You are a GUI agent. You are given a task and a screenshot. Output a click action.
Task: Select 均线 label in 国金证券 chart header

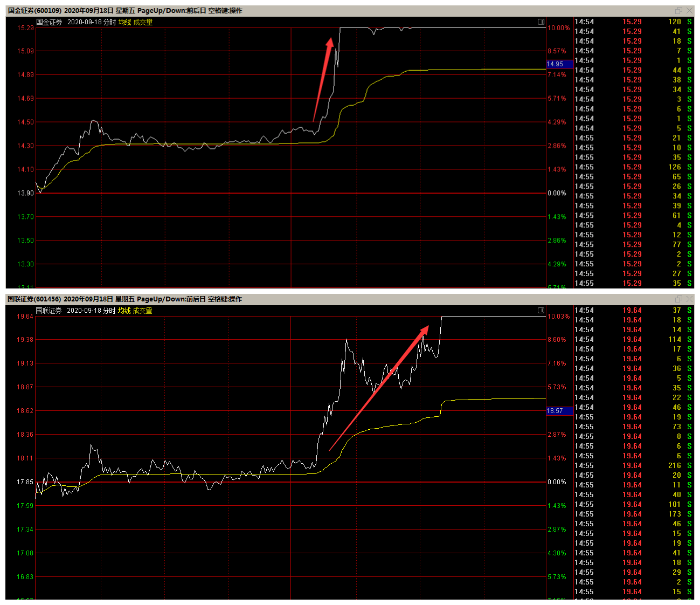(x=125, y=22)
